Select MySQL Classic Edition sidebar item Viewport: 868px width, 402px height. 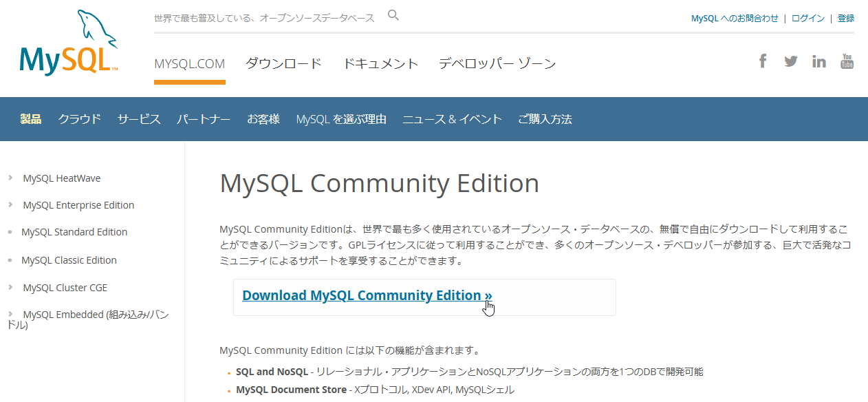point(69,260)
